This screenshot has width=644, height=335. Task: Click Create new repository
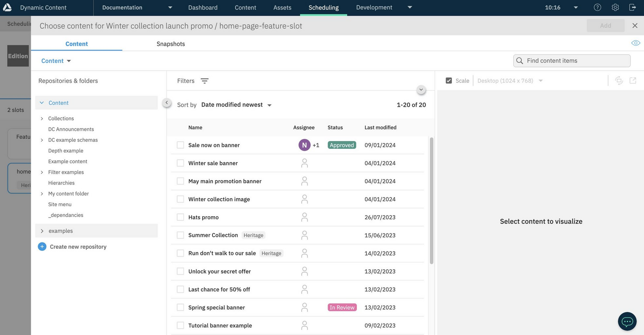[78, 247]
